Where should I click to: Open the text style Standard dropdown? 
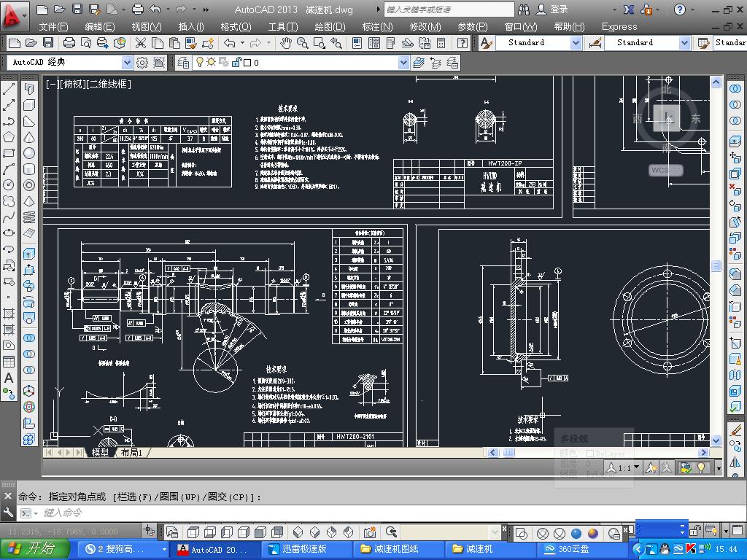pos(575,43)
